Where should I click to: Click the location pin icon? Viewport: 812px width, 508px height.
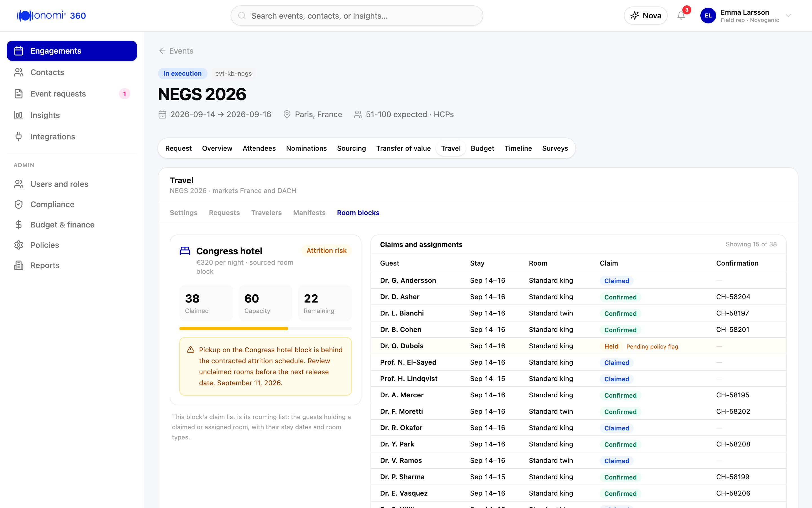click(287, 115)
